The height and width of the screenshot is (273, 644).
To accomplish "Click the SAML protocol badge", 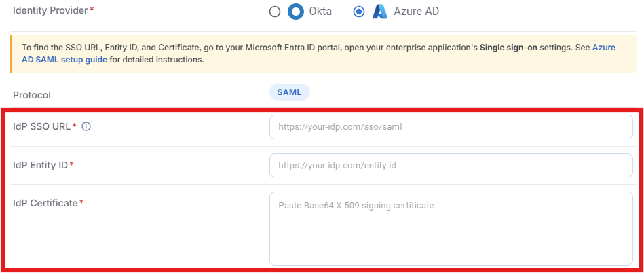I will [x=290, y=92].
